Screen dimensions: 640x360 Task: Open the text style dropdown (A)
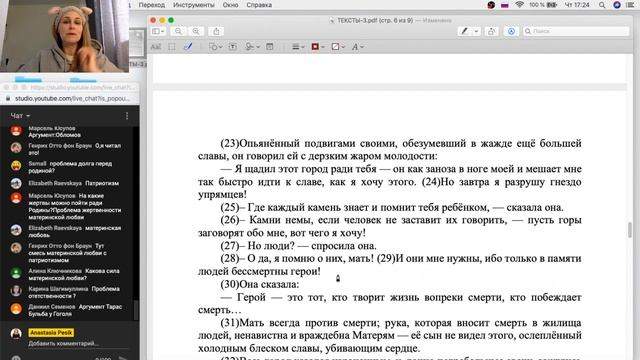click(x=358, y=47)
